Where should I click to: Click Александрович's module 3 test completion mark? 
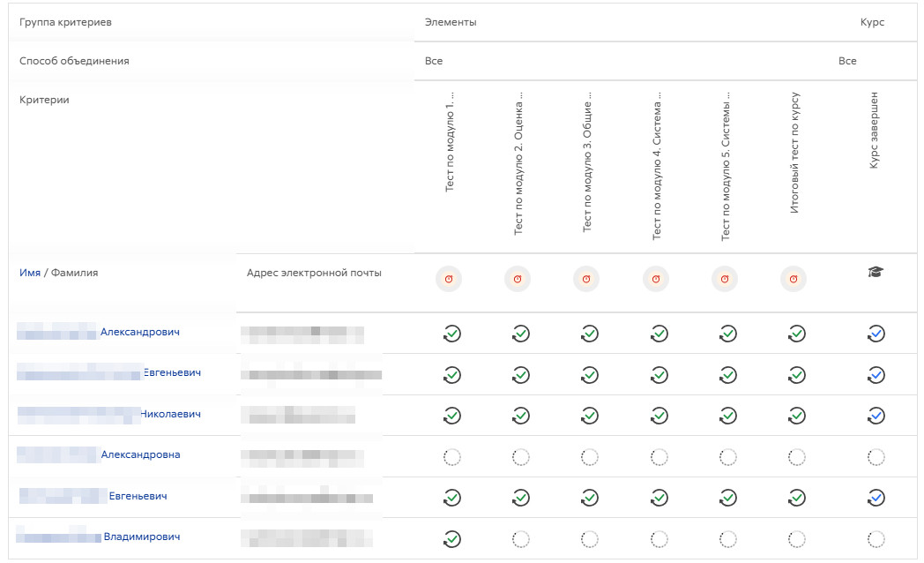589,334
